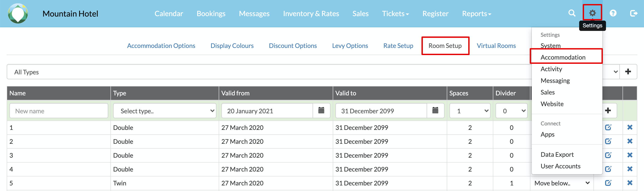
Task: Choose User Accounts in Settings menu
Action: [x=560, y=166]
